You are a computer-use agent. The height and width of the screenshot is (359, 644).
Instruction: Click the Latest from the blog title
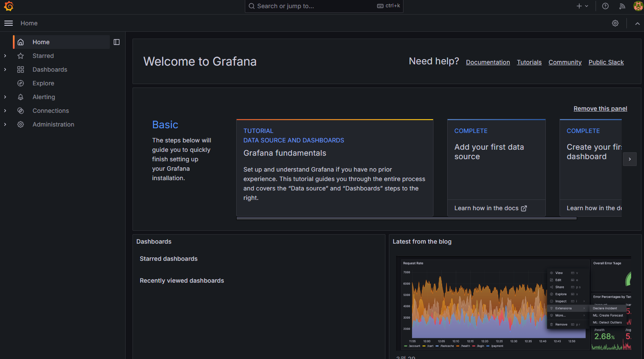[x=422, y=241]
